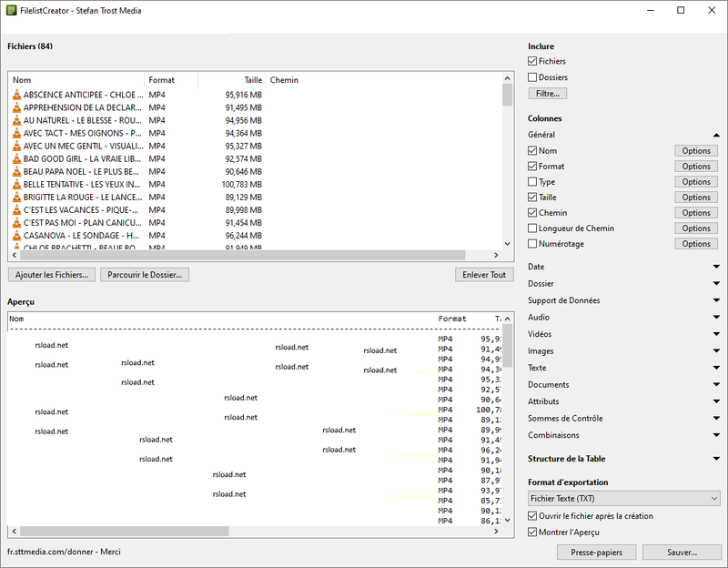Click the VLC cone icon beside "BAD GOOD GIRL"
Image resolution: width=728 pixels, height=568 pixels.
point(18,158)
